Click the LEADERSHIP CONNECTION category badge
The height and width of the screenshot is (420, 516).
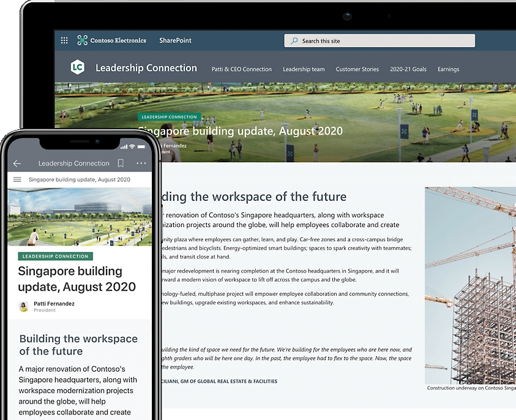[170, 117]
